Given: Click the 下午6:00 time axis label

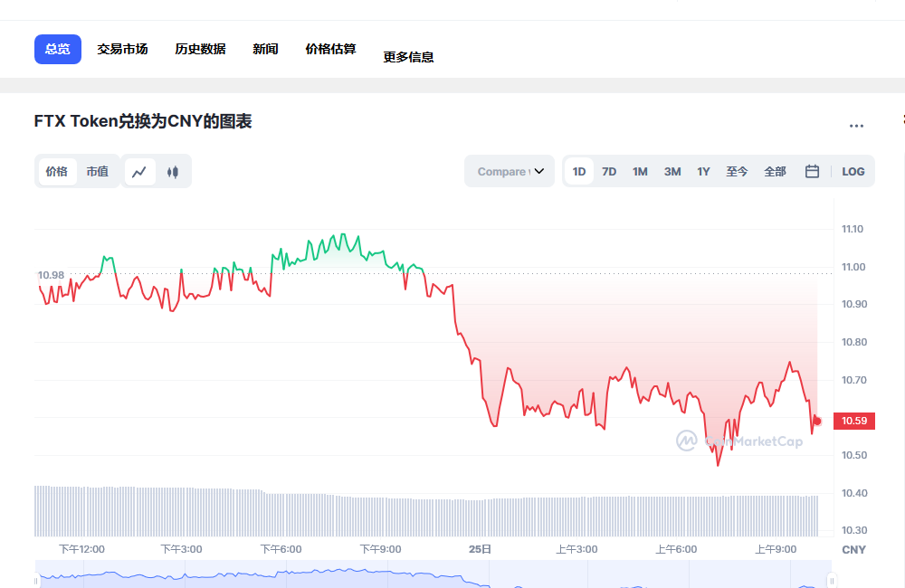Looking at the screenshot, I should [281, 549].
